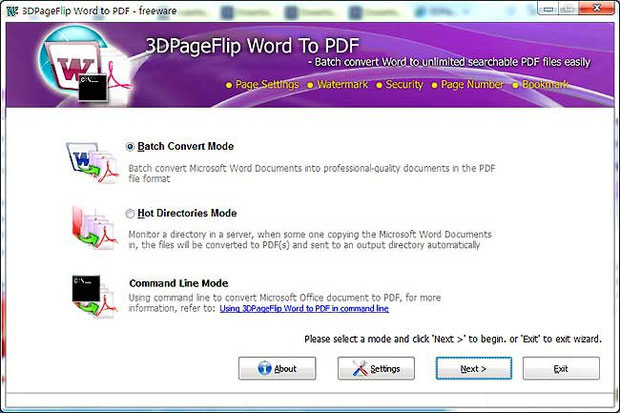Open the 'Using 3DPageFlip Word to PDF in command line' link
The image size is (620, 413).
[x=304, y=309]
